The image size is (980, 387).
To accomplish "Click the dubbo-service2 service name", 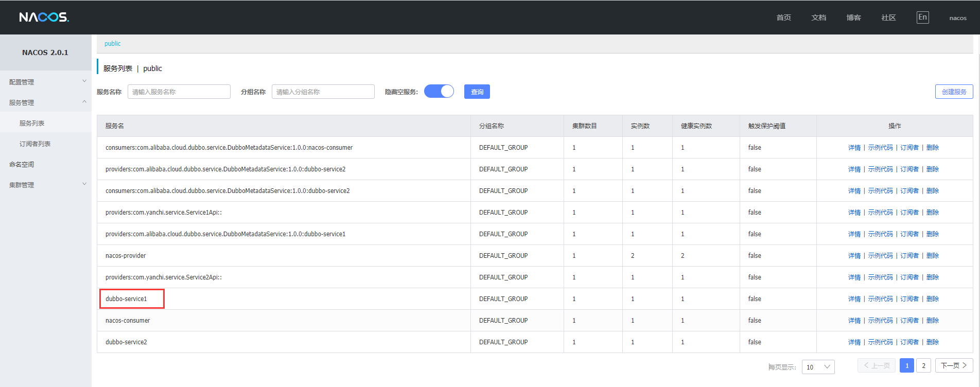I will pos(126,342).
